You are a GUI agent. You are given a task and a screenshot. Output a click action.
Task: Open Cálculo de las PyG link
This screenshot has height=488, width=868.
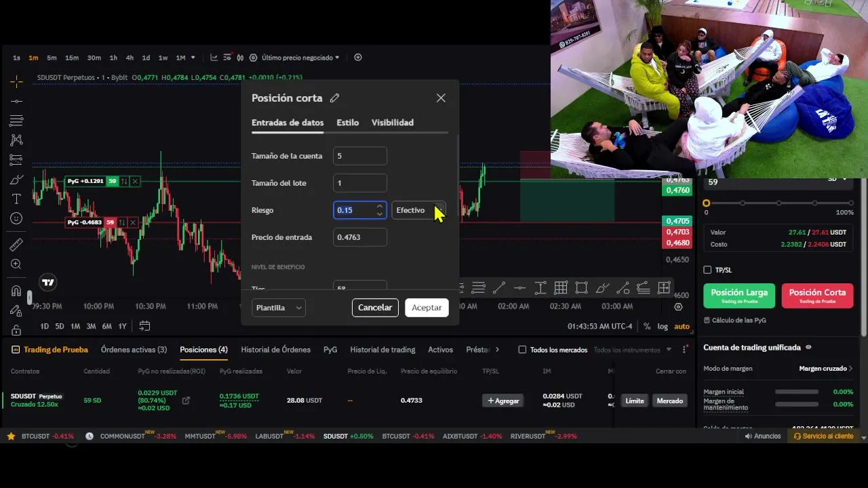tap(735, 320)
